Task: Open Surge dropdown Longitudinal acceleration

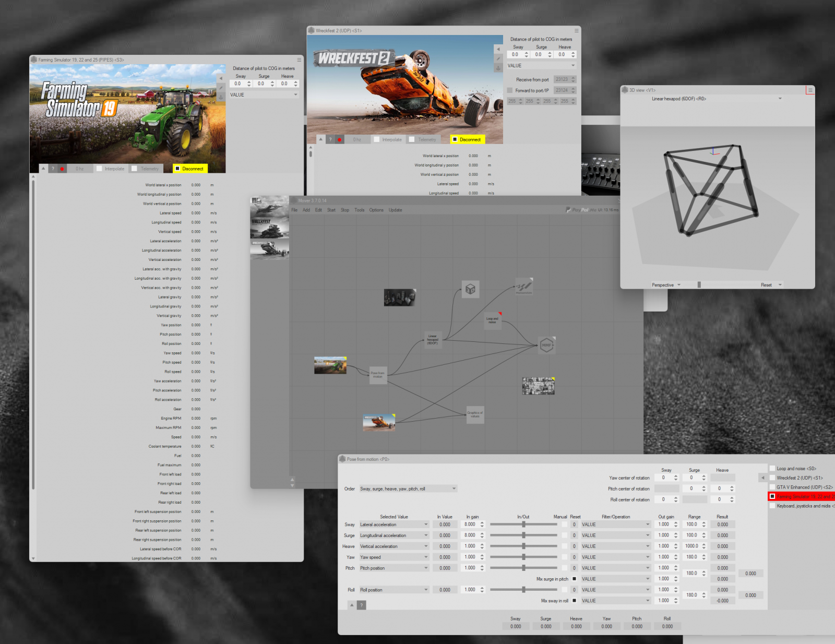Action: (x=394, y=535)
